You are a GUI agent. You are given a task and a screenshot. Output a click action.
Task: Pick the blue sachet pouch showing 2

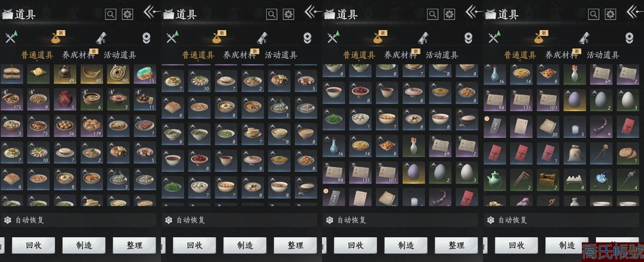pyautogui.click(x=601, y=180)
